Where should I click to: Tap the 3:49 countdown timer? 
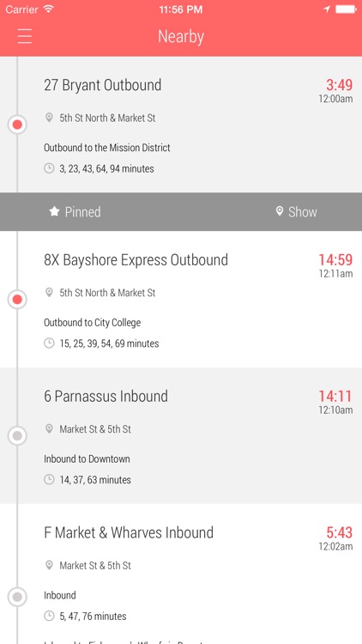340,85
